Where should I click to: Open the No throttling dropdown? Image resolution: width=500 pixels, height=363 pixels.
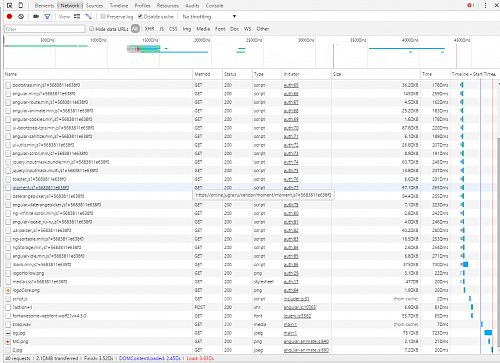[x=209, y=16]
